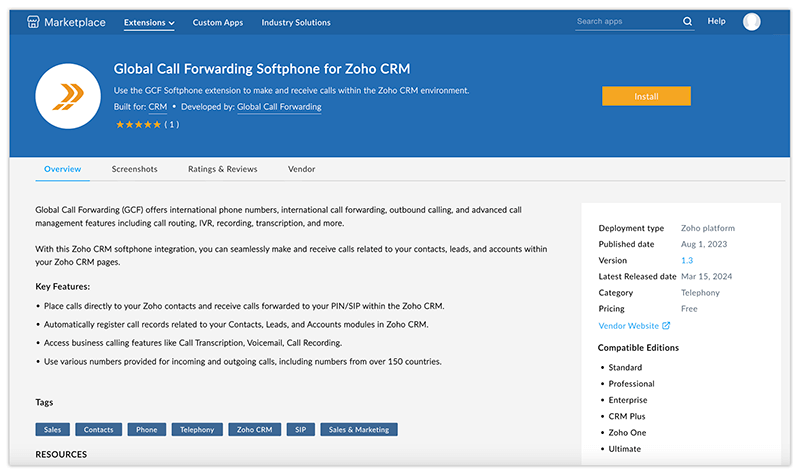Select the Overview tab

(x=62, y=169)
